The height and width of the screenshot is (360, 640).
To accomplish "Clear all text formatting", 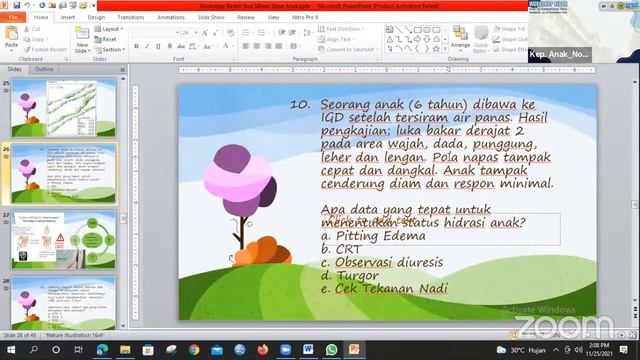I will pos(230,33).
